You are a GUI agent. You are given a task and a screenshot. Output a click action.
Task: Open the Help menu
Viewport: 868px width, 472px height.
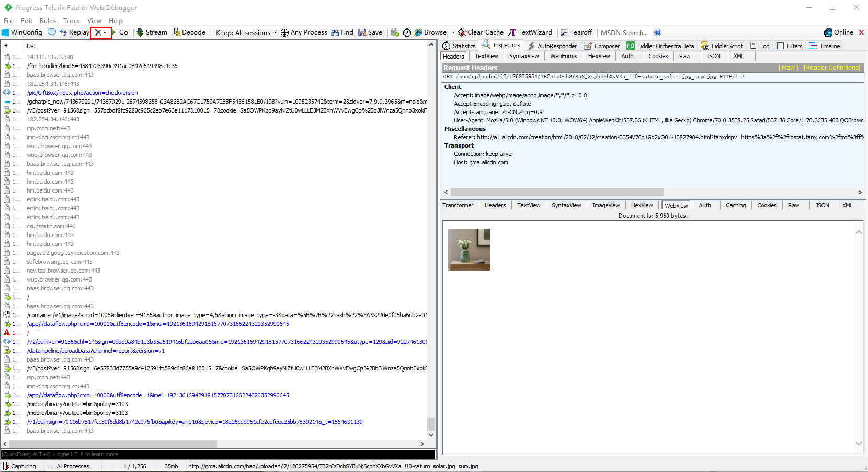tap(116, 21)
